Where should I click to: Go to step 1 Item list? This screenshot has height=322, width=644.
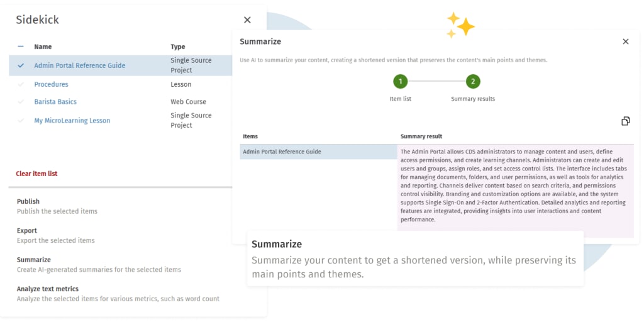coord(400,82)
